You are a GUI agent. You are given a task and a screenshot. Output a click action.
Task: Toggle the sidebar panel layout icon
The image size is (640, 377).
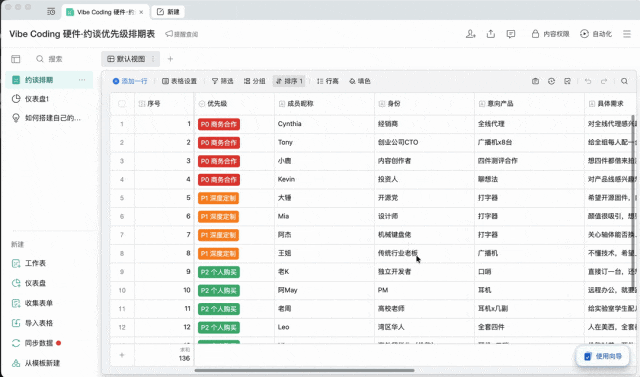pos(16,59)
